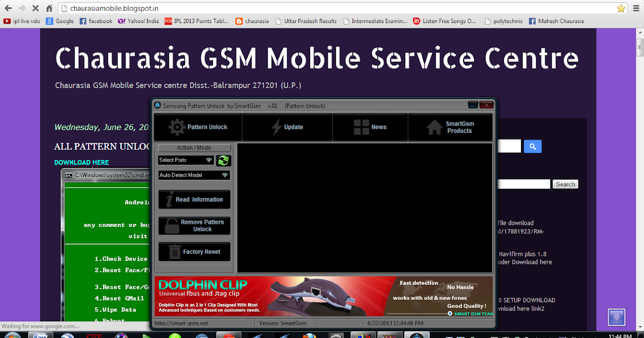Viewport: 644px width, 338px height.
Task: Click the green refresh ports icon
Action: point(223,160)
